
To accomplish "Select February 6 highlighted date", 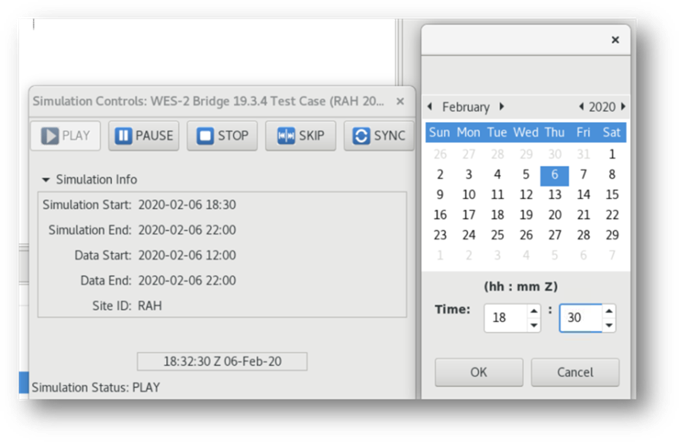I will [x=555, y=174].
